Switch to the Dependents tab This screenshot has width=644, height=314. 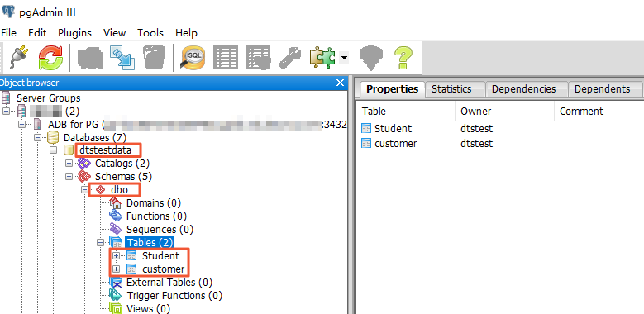(602, 89)
